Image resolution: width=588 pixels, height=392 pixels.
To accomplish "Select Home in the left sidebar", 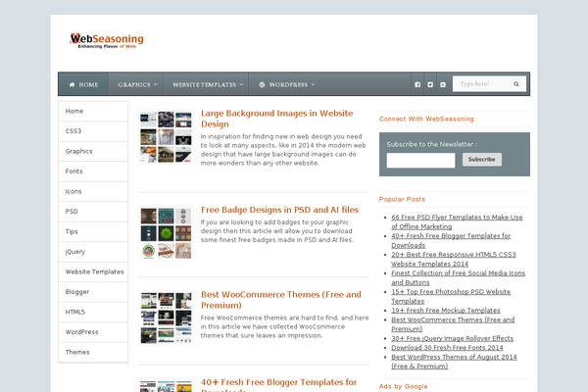I will click(x=93, y=111).
